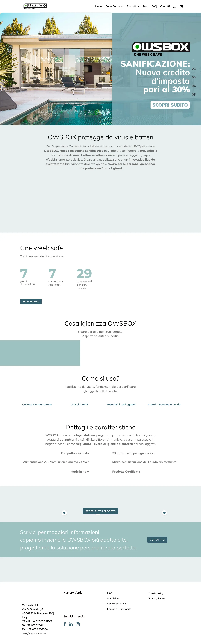Screen dimensions: 201x644
Task: Click the OWSBOX header logo
Action: click(35, 6)
